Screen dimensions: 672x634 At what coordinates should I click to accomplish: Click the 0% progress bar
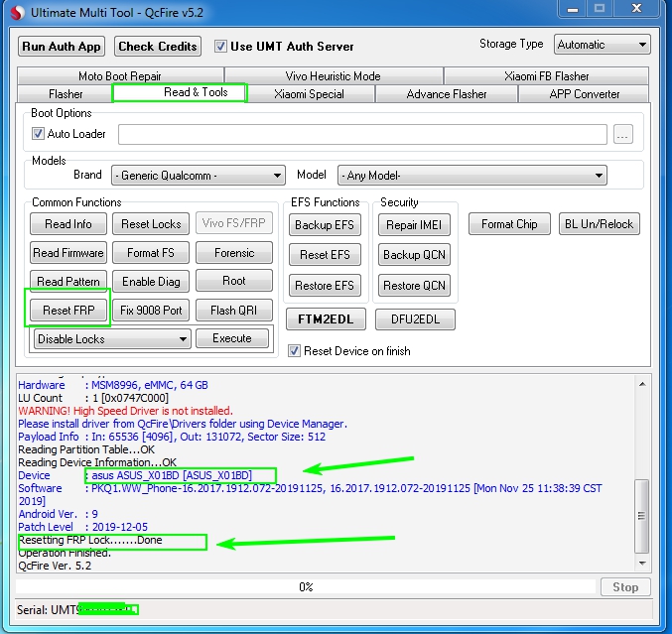click(x=306, y=587)
